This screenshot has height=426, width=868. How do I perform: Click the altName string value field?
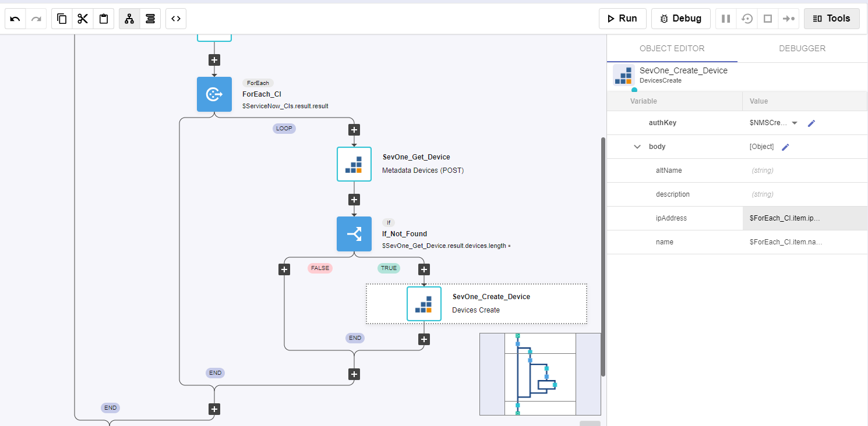[805, 171]
